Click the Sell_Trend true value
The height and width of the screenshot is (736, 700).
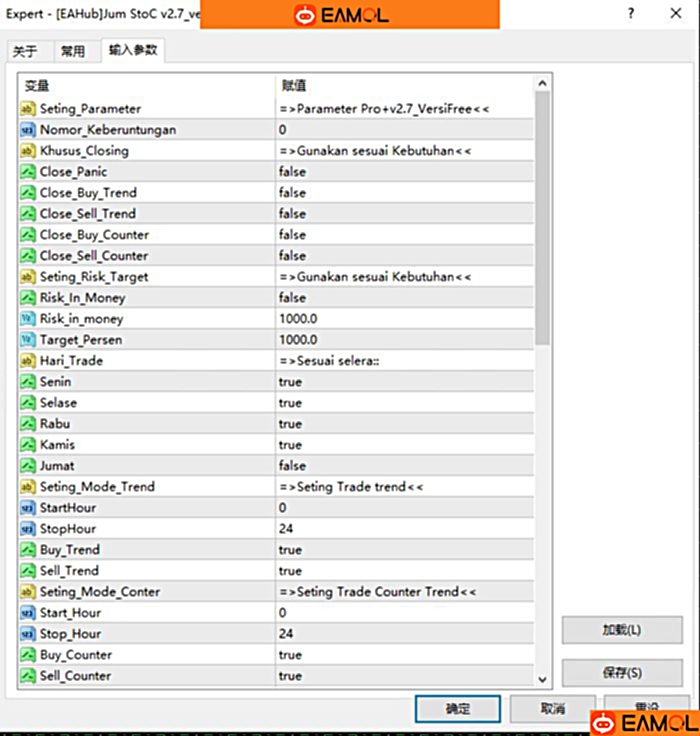291,571
